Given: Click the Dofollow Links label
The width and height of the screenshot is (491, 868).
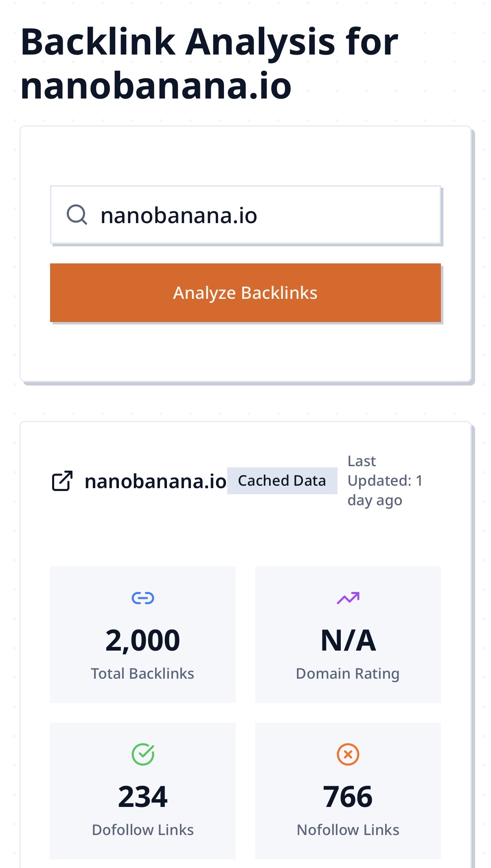Looking at the screenshot, I should click(143, 830).
